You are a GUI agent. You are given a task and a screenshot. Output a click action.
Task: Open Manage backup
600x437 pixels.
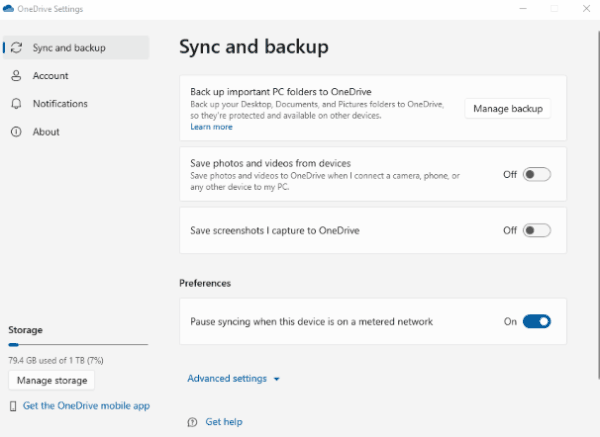coord(508,109)
